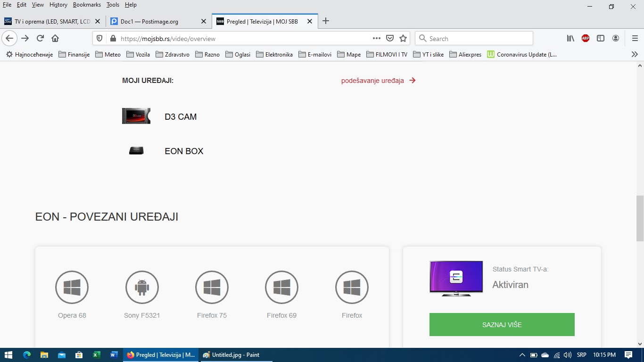Open the Edit menu

coord(22,5)
